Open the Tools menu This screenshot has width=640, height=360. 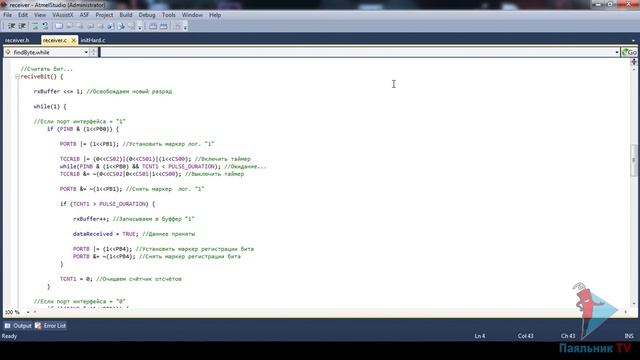(x=169, y=15)
